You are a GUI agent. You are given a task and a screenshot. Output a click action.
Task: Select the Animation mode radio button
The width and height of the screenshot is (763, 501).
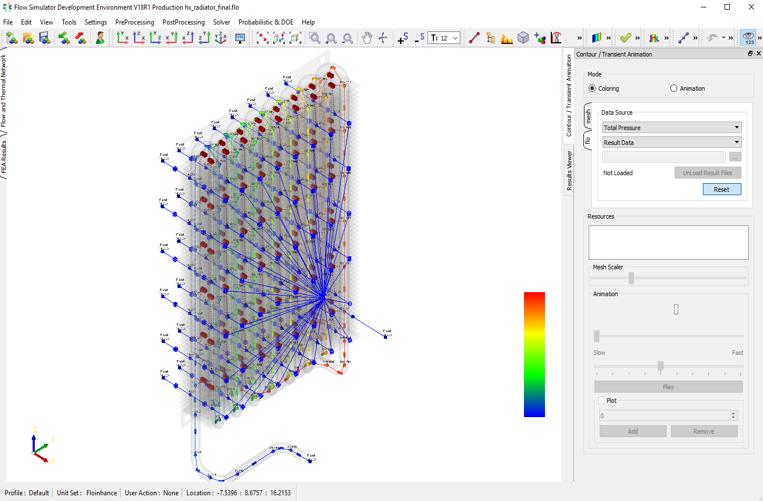point(673,89)
